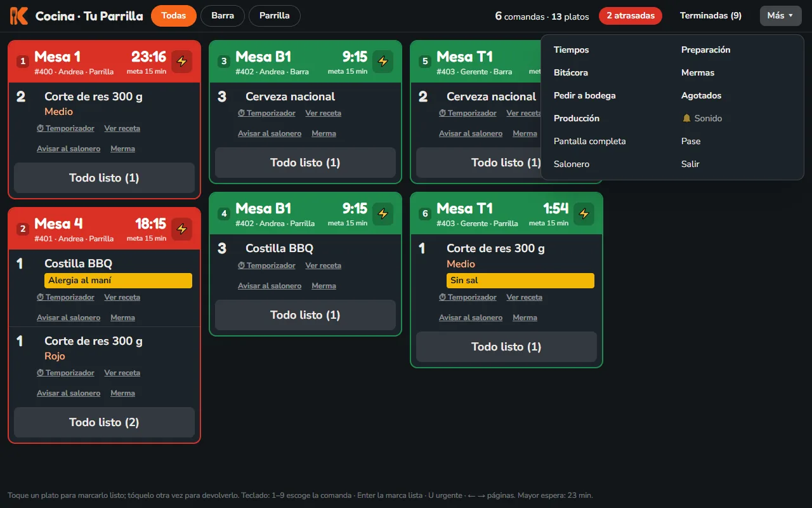Open Ver receta for Mesa 1 Corte de res
The height and width of the screenshot is (508, 812).
point(122,128)
